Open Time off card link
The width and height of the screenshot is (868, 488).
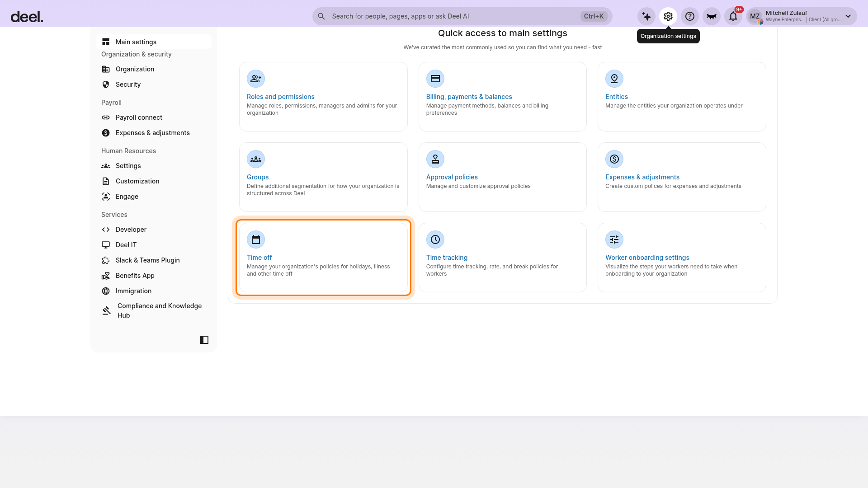(259, 258)
